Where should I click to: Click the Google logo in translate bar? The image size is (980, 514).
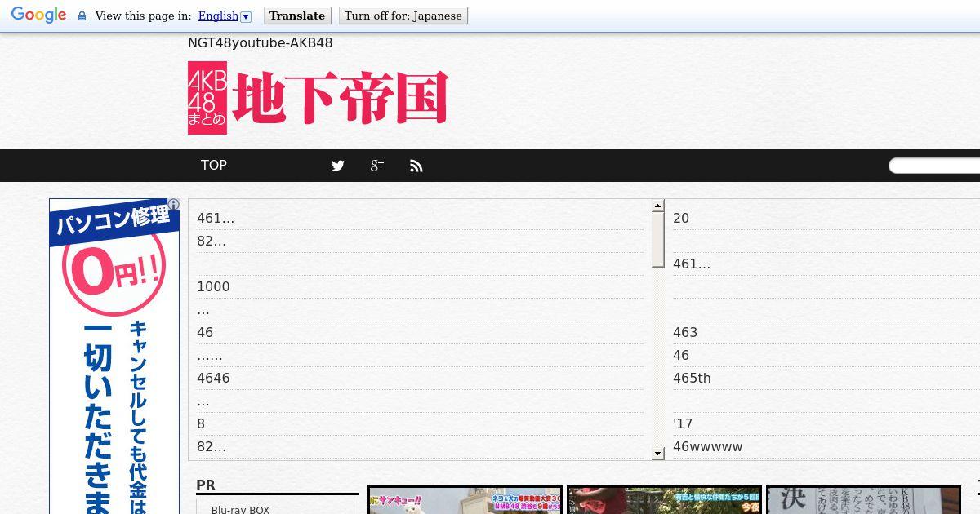click(38, 16)
